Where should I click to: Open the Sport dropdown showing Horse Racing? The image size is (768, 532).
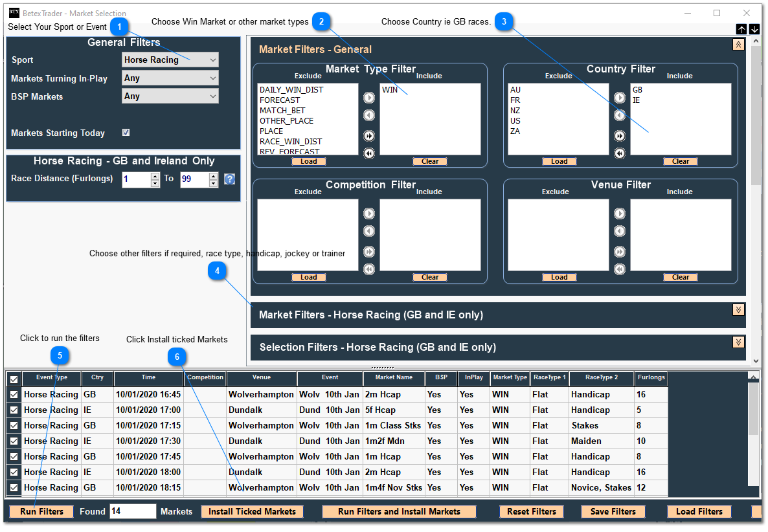(170, 60)
